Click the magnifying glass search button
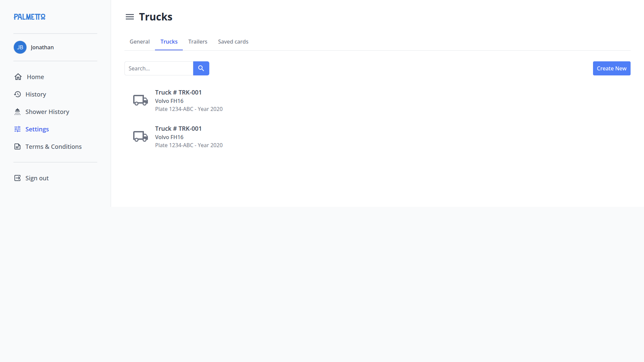This screenshot has width=644, height=362. coord(201,68)
